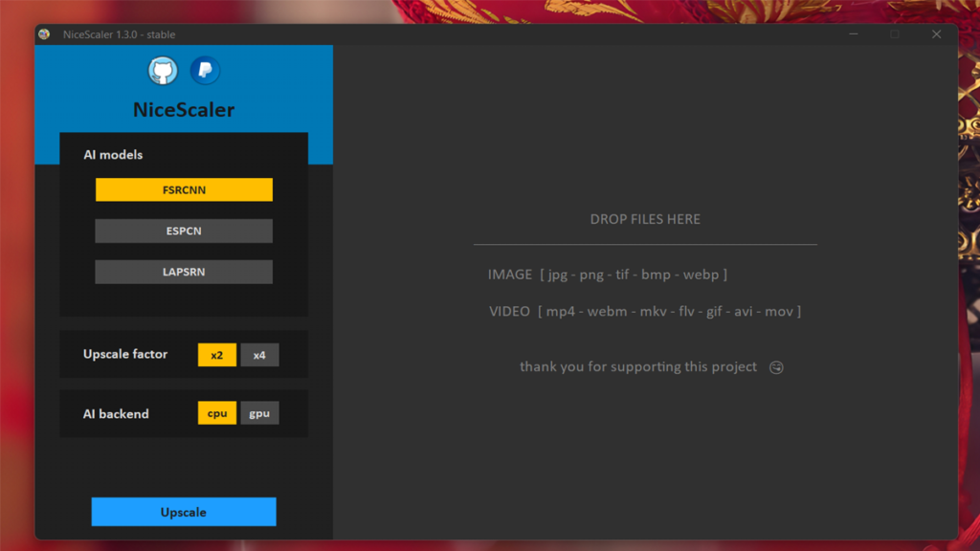Open the PayPal donation icon

coord(205,71)
